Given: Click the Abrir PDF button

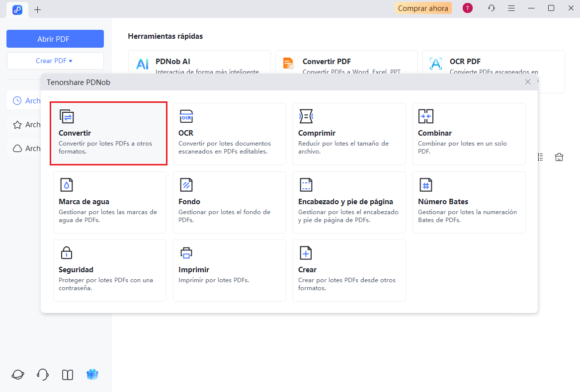Looking at the screenshot, I should pyautogui.click(x=55, y=39).
